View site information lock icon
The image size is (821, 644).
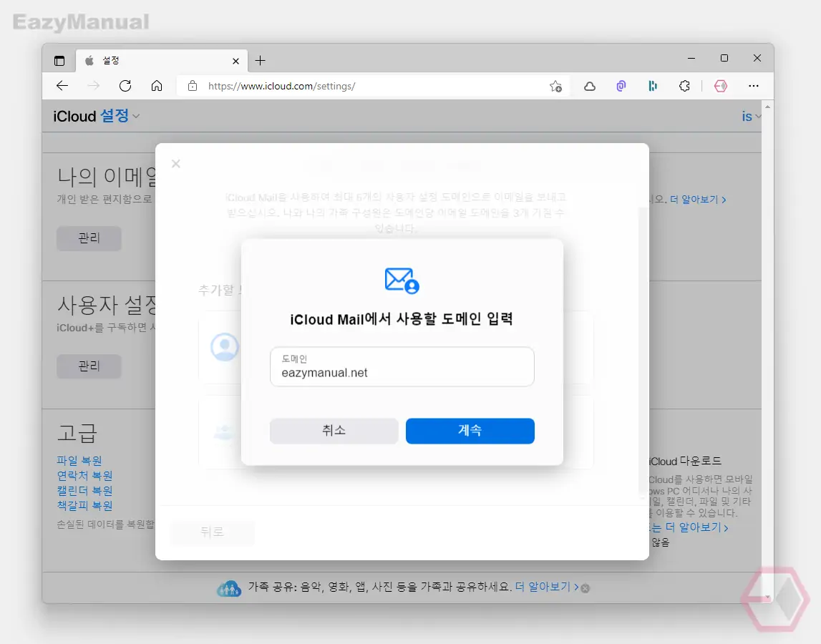click(x=192, y=86)
